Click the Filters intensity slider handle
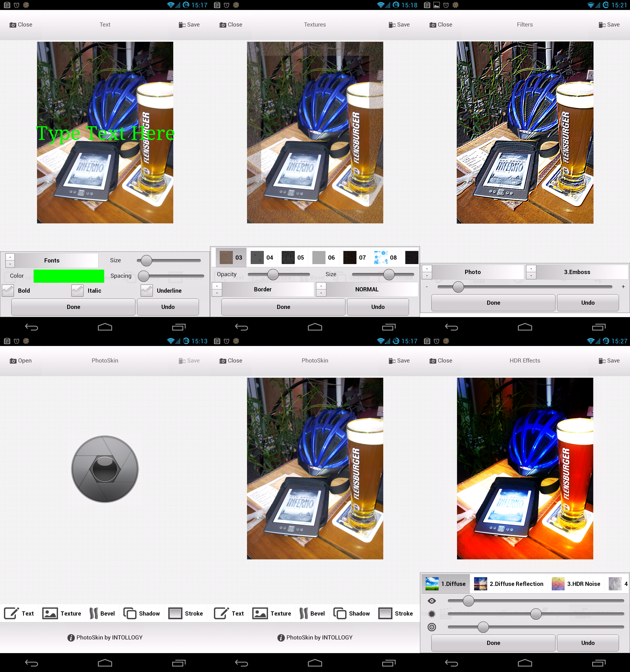Image resolution: width=630 pixels, height=672 pixels. click(x=458, y=287)
